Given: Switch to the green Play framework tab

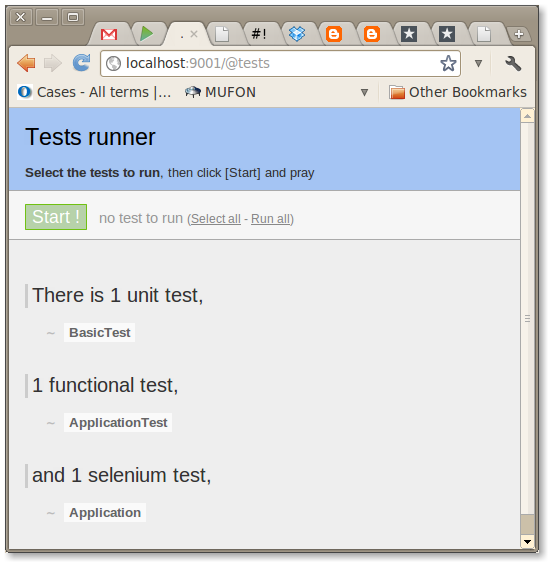Looking at the screenshot, I should point(146,34).
